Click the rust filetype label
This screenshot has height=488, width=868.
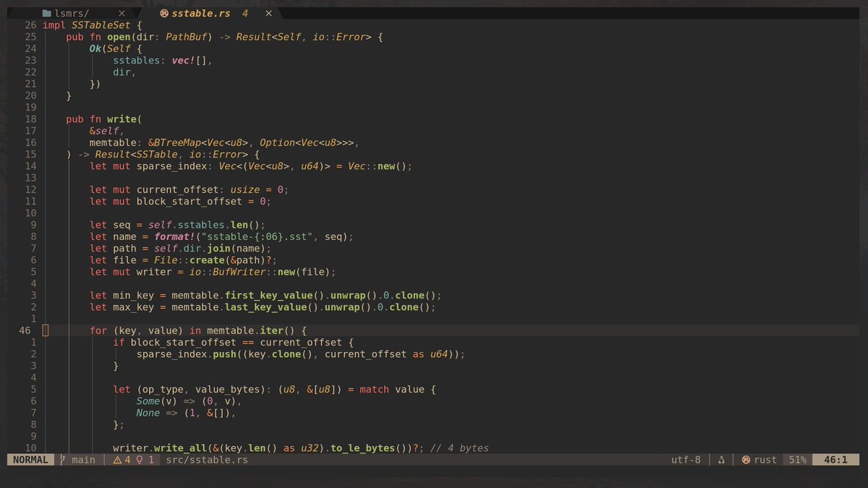(765, 460)
